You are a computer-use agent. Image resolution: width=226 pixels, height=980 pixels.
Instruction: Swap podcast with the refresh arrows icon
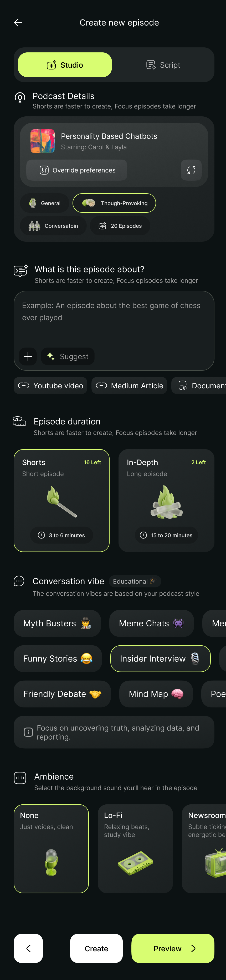[x=191, y=170]
